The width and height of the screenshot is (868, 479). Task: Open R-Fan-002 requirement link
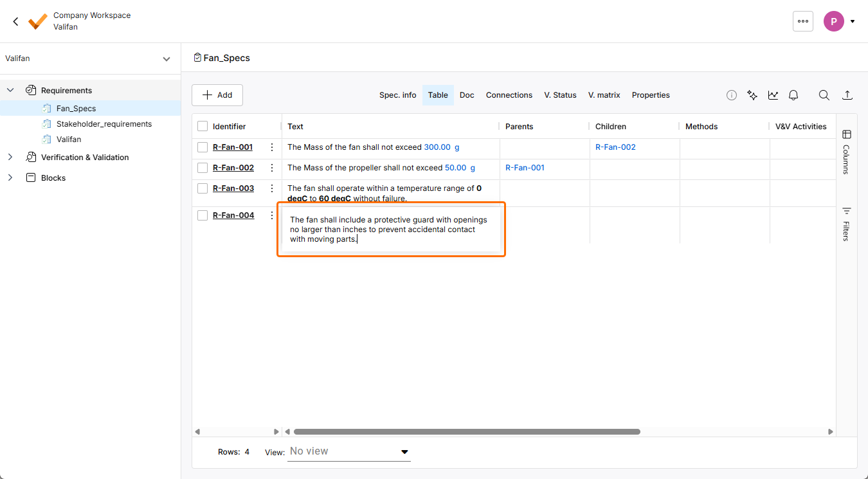coord(233,168)
